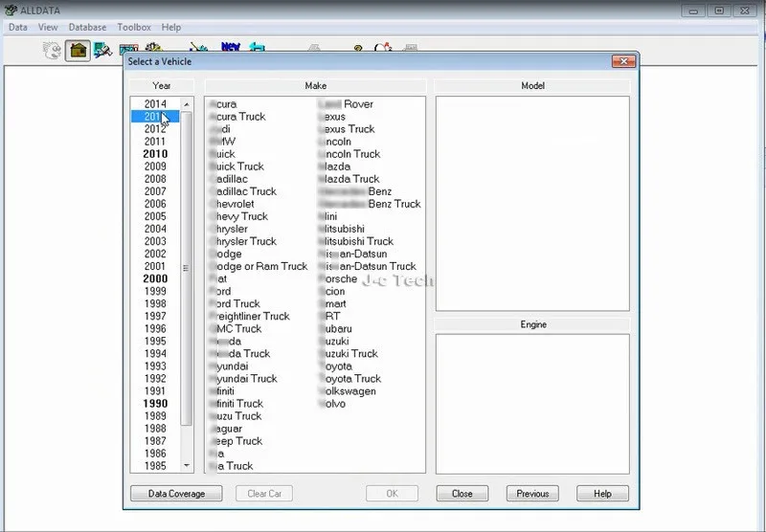Click the question mark toolbar icon
This screenshot has width=766, height=532.
point(358,48)
